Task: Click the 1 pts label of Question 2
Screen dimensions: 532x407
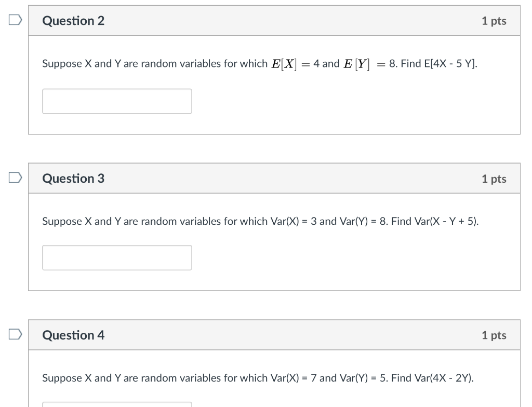Action: click(494, 21)
